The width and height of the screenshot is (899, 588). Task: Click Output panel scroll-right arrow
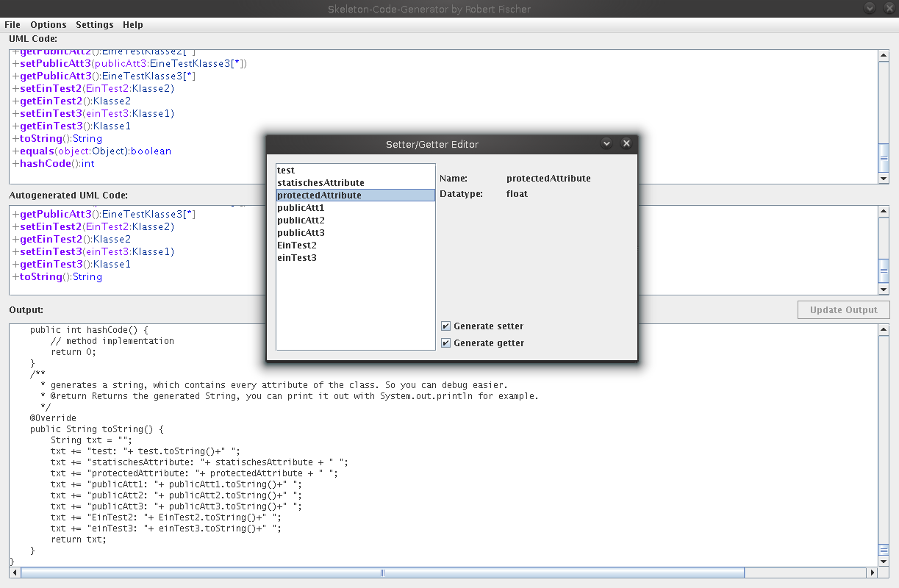click(x=873, y=573)
